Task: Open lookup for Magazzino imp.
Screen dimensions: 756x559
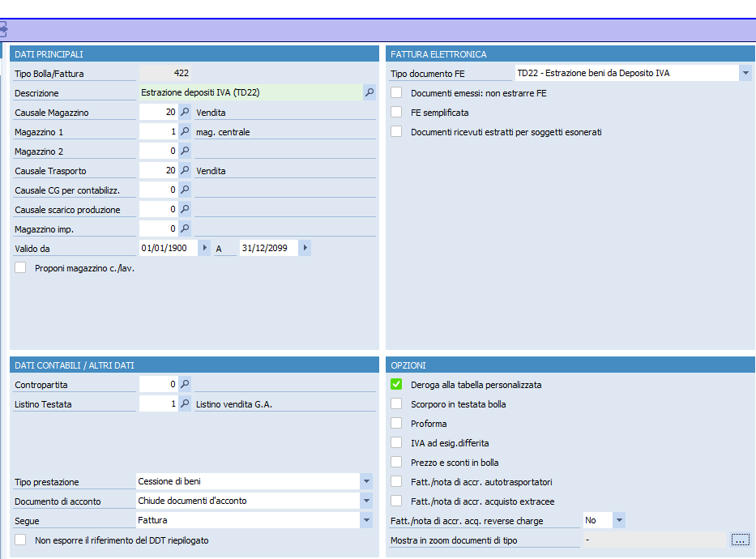Action: click(x=185, y=228)
